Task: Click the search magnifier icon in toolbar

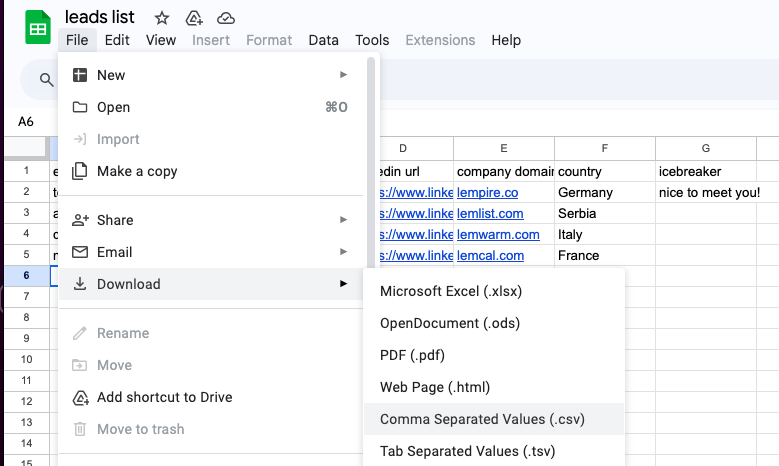Action: [x=46, y=80]
